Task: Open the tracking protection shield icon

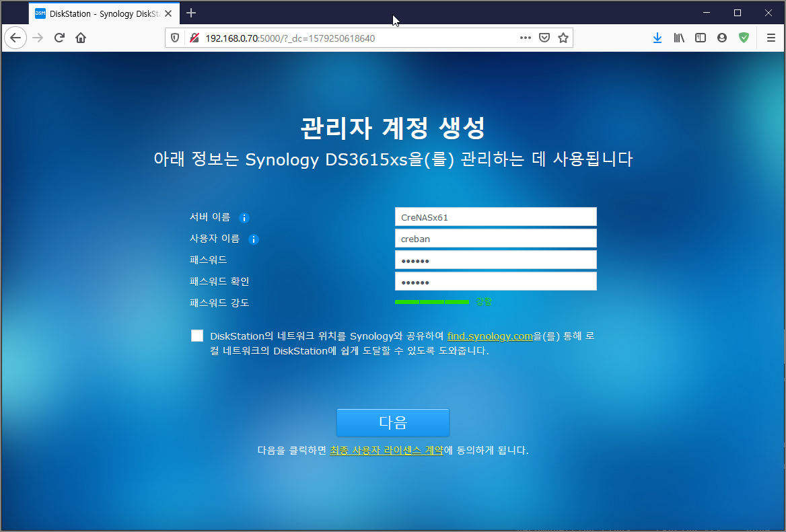Action: tap(175, 38)
